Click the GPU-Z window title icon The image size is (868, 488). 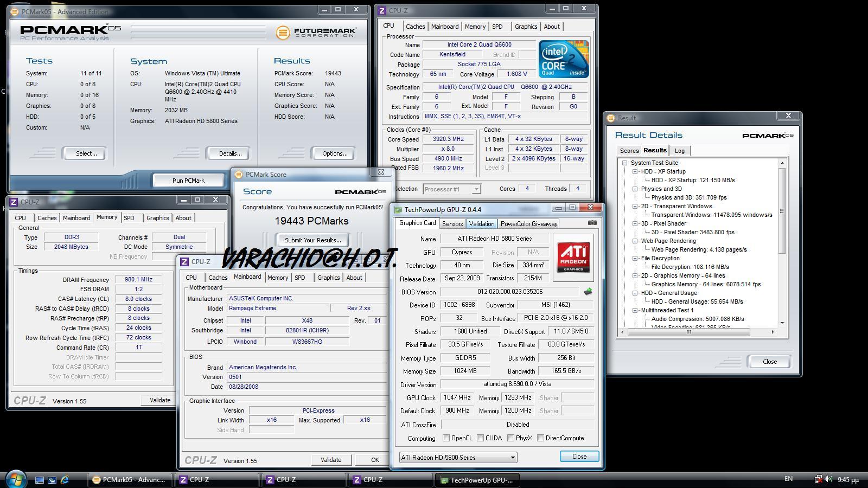398,210
